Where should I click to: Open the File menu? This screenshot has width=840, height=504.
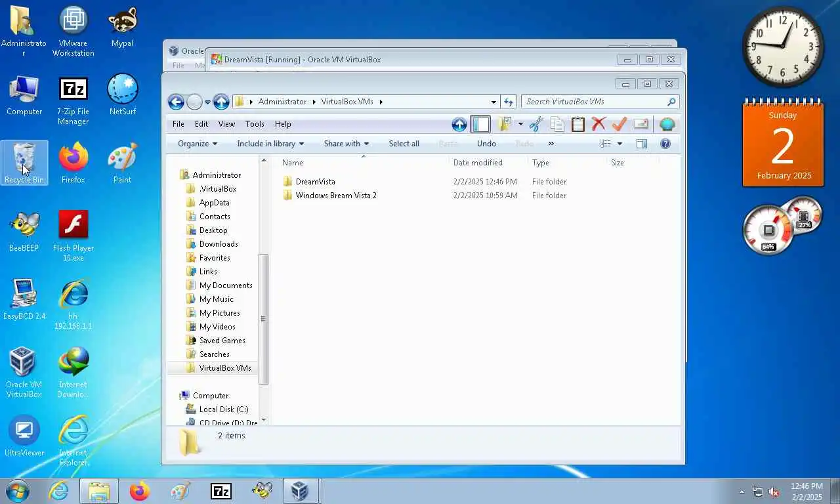coord(178,124)
